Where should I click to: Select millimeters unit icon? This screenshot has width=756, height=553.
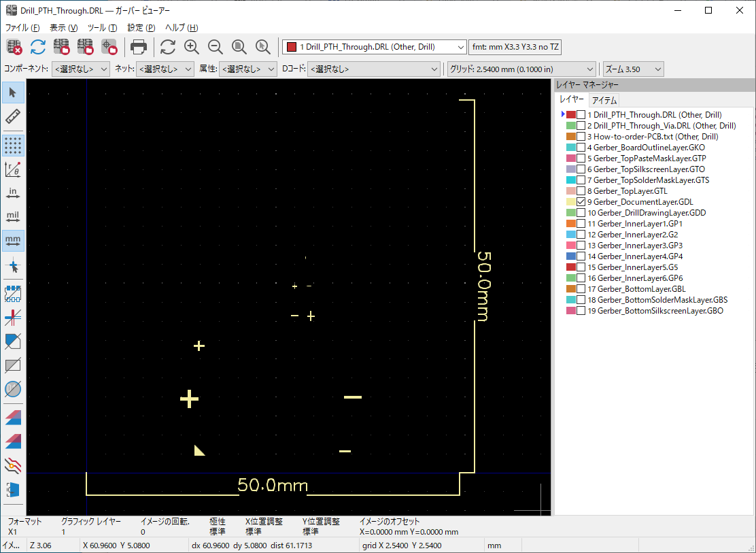tap(13, 240)
